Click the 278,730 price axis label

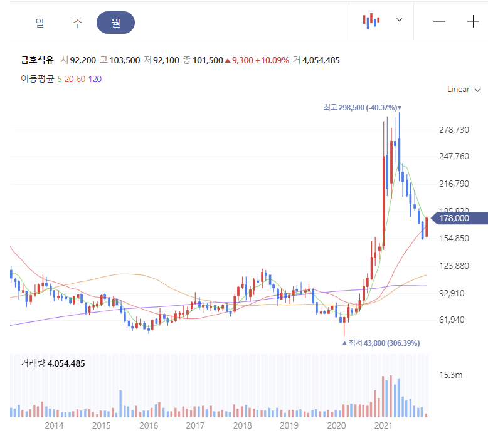coord(454,130)
